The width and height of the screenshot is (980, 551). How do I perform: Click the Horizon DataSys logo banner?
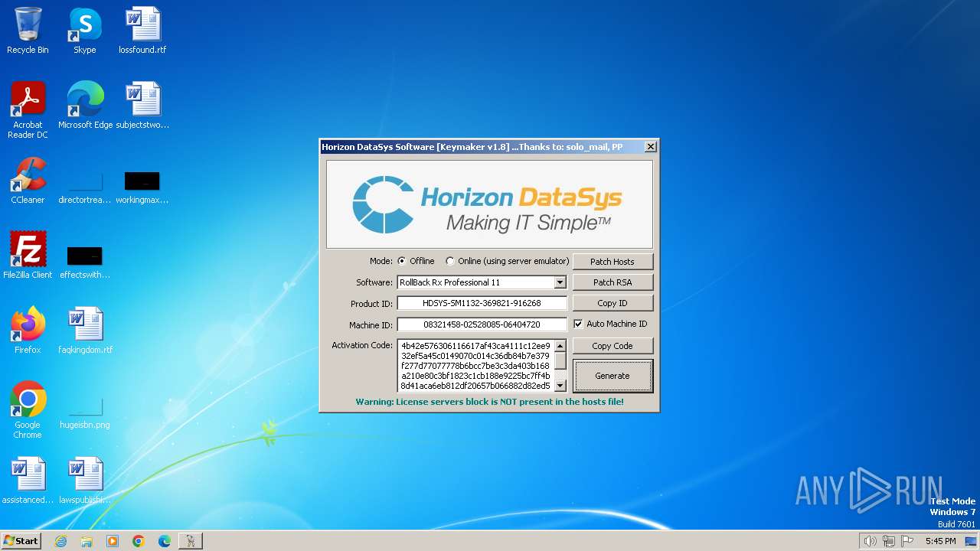[x=489, y=204]
